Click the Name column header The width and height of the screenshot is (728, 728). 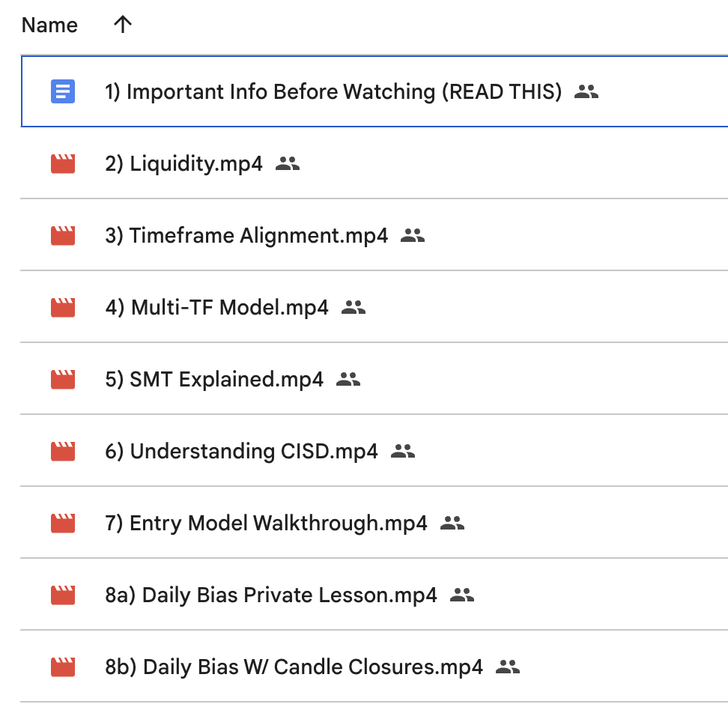point(49,25)
